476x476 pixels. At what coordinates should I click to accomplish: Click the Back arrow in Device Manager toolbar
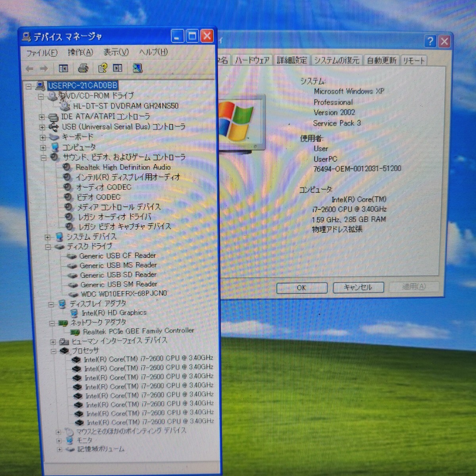click(29, 69)
